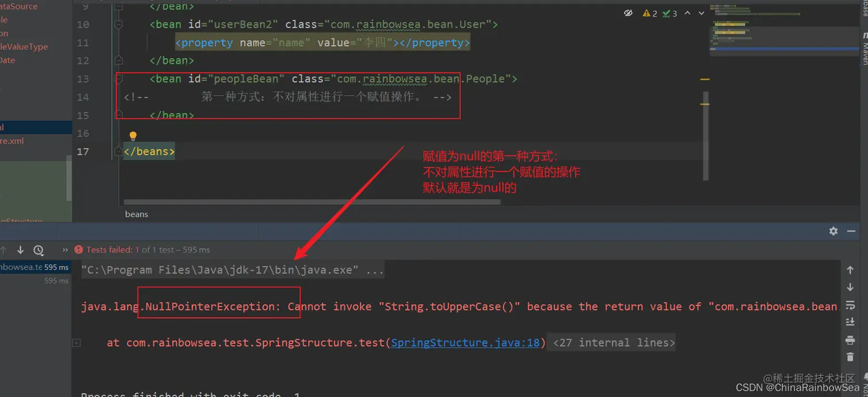868x397 pixels.
Task: Click the XML comment on line 14
Action: click(288, 98)
